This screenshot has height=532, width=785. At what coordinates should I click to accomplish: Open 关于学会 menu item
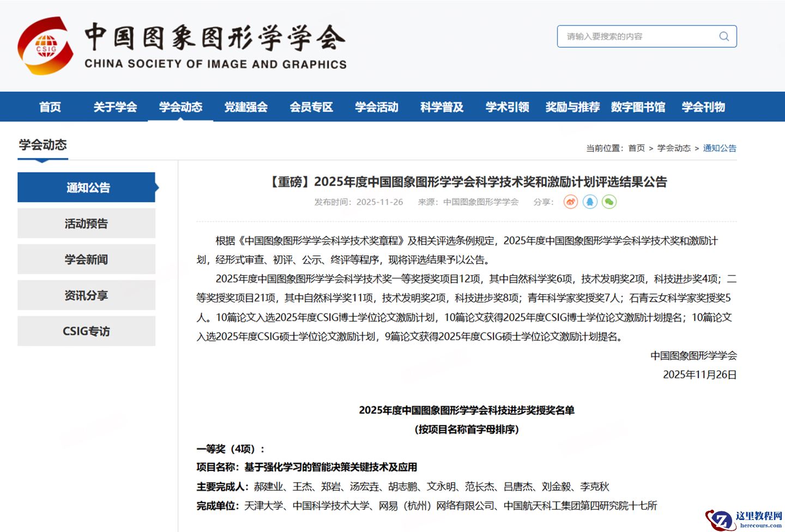click(115, 107)
